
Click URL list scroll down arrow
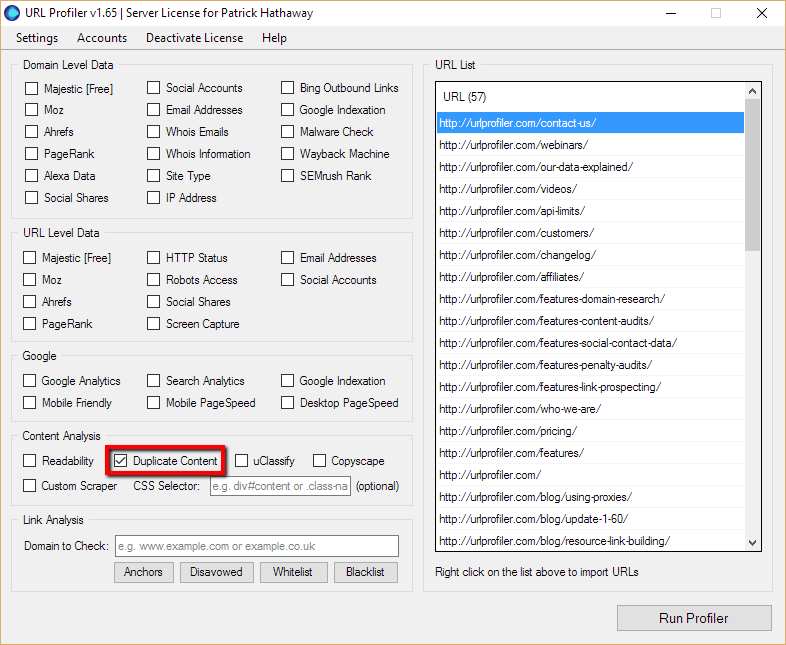pos(752,543)
